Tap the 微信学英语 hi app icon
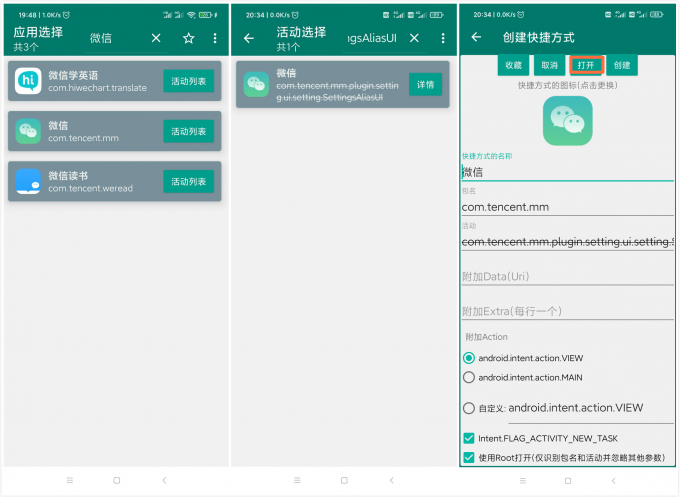This screenshot has height=497, width=680. coord(28,81)
